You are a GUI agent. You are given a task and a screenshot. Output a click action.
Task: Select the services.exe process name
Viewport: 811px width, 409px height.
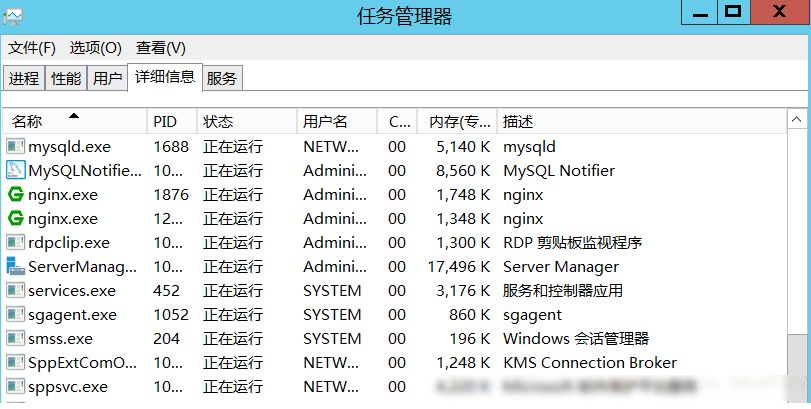pos(72,291)
